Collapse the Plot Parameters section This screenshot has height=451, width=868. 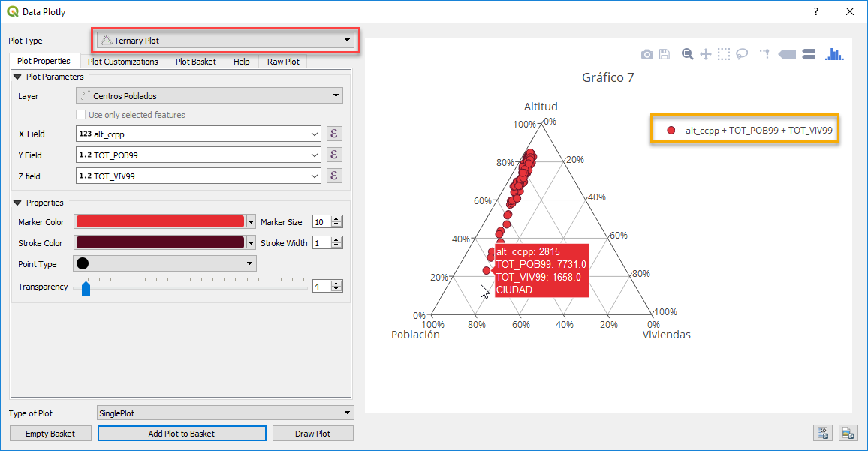pyautogui.click(x=17, y=76)
